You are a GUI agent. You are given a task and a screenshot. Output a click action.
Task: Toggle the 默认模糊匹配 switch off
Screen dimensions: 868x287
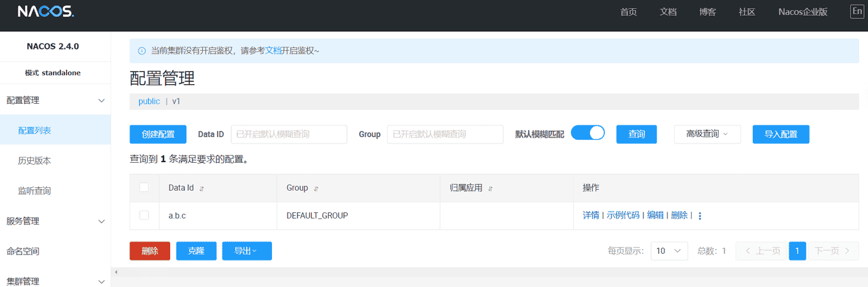pyautogui.click(x=587, y=134)
